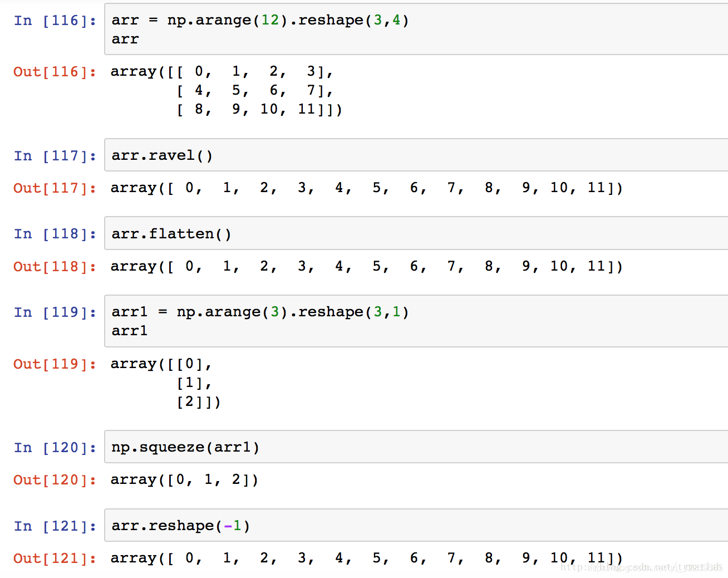728x578 pixels.
Task: Select the column vector output of Out[119]
Action: point(164,382)
